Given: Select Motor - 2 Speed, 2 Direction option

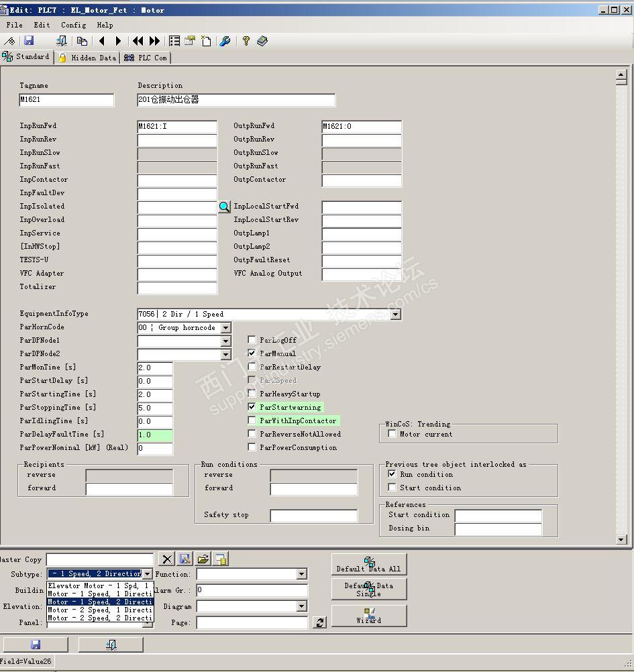Looking at the screenshot, I should point(100,618).
